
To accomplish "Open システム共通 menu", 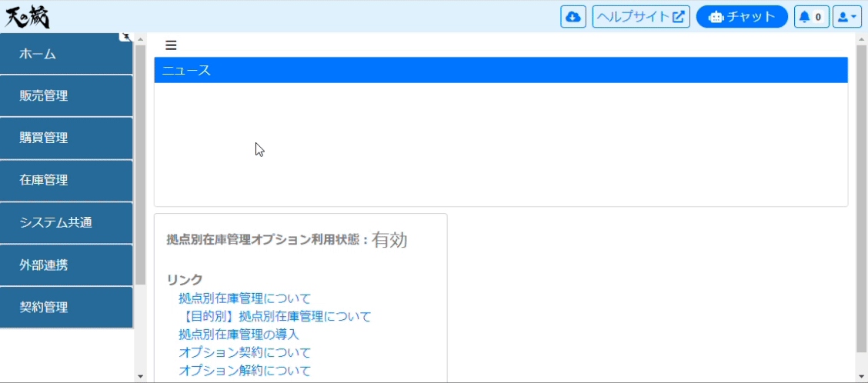I will 66,222.
